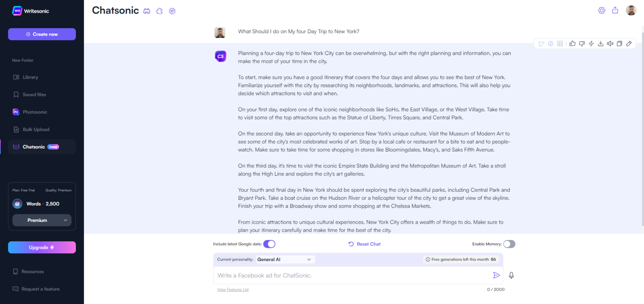Share the response on Twitter
Viewport: 644px width, 304px height.
click(541, 43)
